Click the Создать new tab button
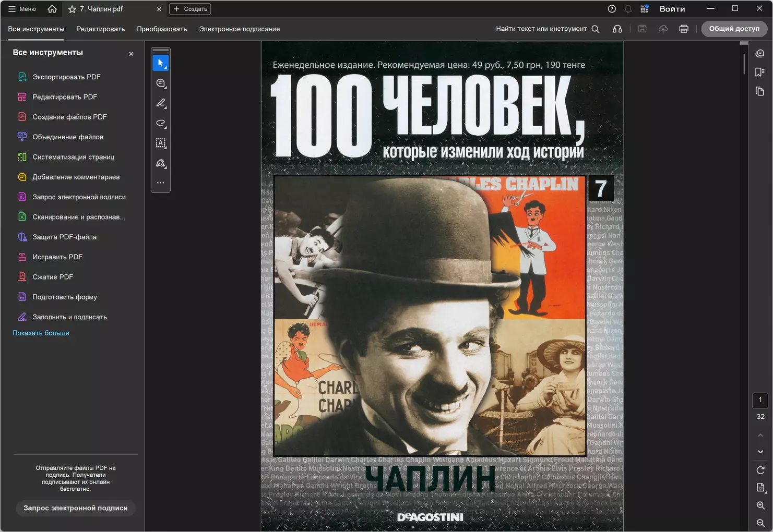This screenshot has width=773, height=532. click(x=190, y=9)
